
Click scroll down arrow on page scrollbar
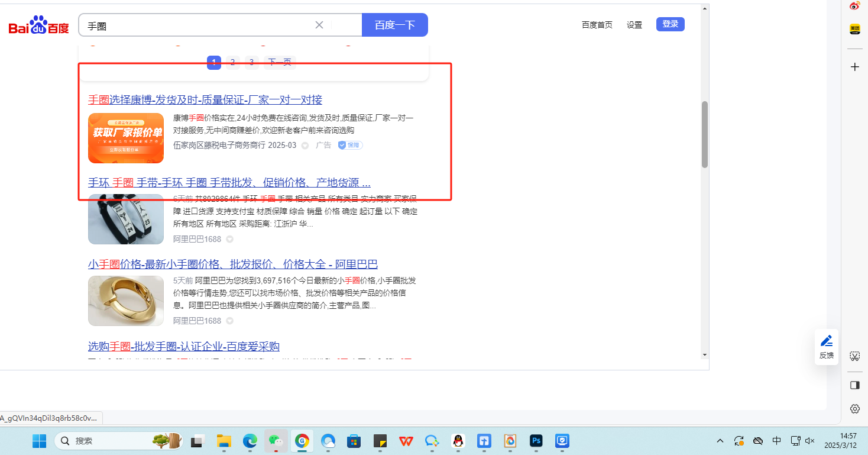click(704, 354)
